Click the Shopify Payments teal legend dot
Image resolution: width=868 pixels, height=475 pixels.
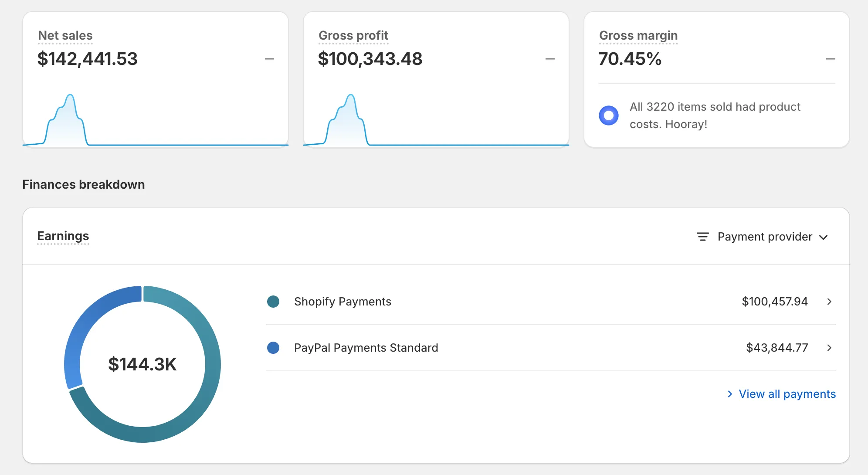click(273, 302)
